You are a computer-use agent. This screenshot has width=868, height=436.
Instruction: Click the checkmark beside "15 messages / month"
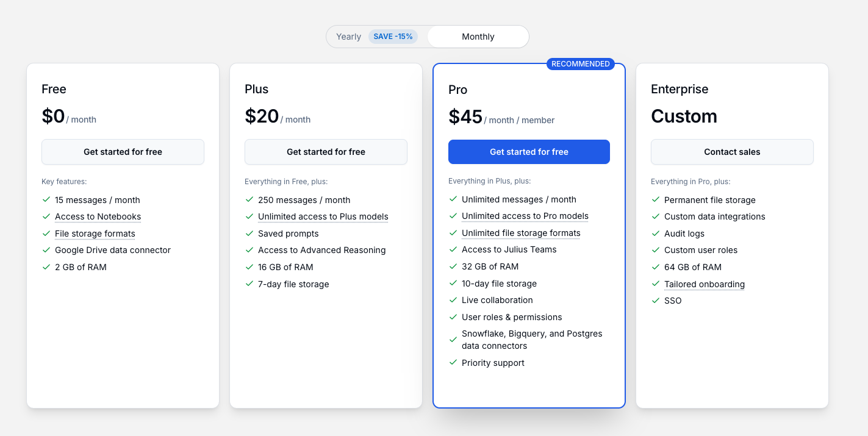pyautogui.click(x=46, y=200)
